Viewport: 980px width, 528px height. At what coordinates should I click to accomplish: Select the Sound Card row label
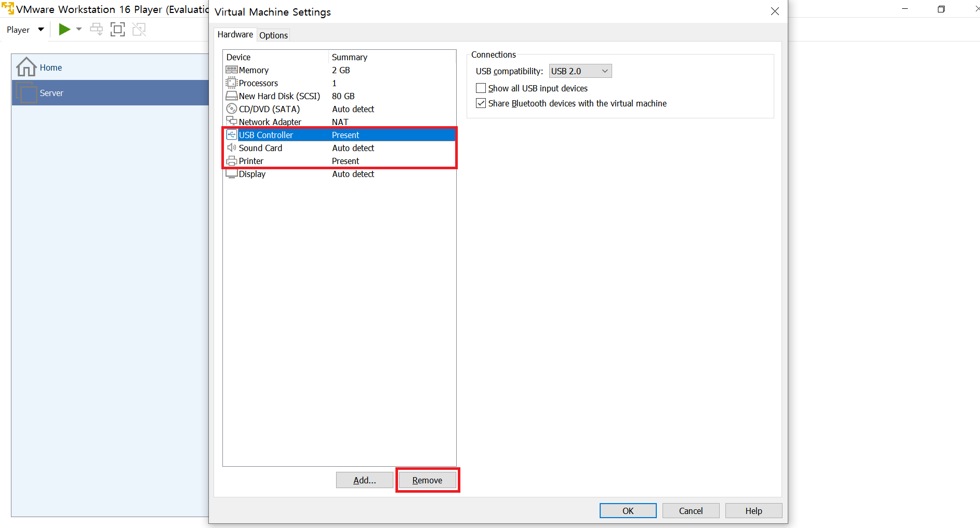[260, 148]
